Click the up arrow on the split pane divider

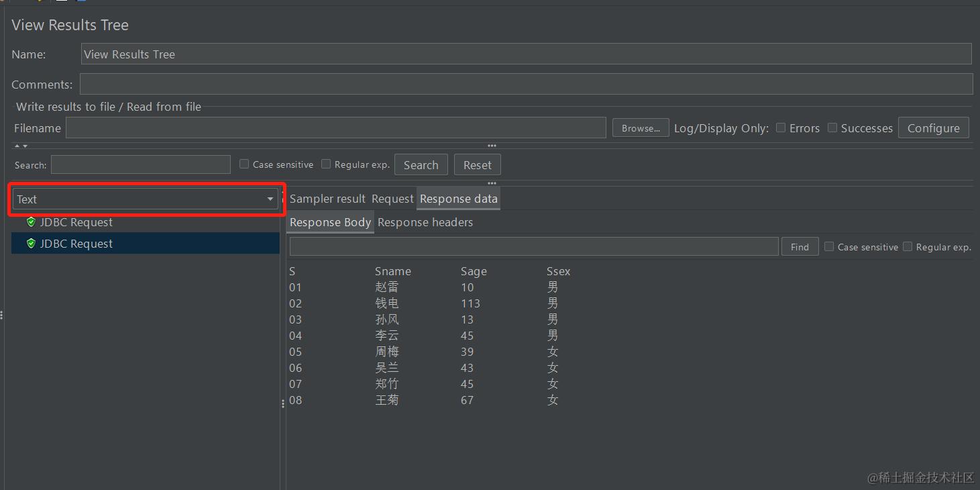[17, 146]
